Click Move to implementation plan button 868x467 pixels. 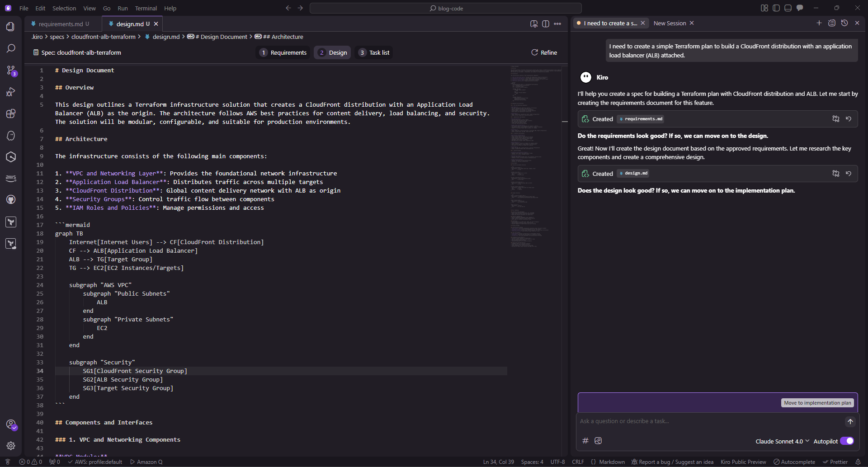817,403
